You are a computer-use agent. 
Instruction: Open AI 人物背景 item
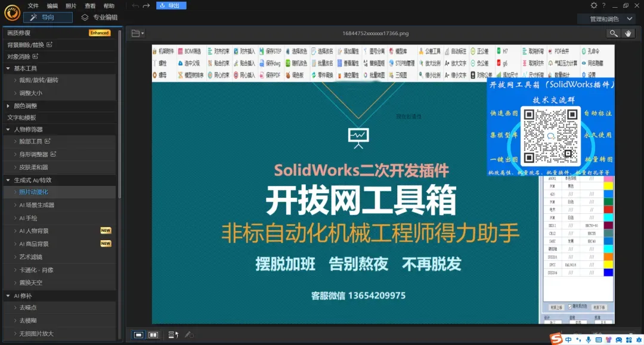[x=60, y=231]
